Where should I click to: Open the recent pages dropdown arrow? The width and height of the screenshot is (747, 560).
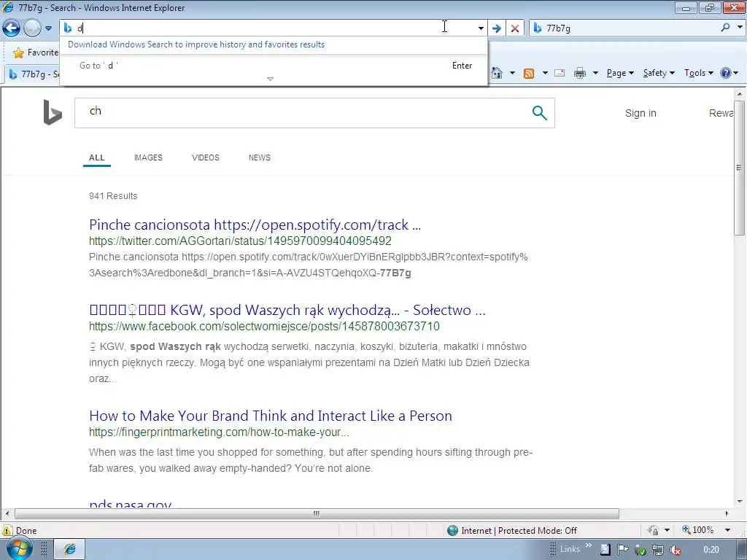48,28
